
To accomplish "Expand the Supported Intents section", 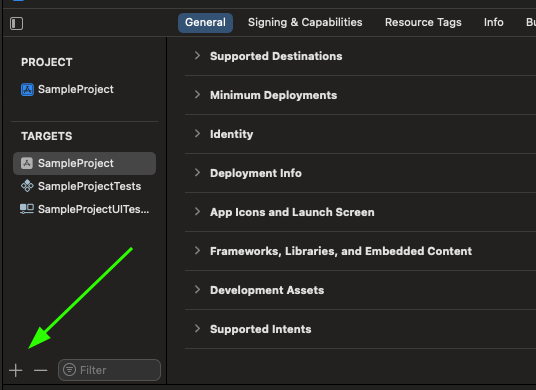I will tap(197, 328).
